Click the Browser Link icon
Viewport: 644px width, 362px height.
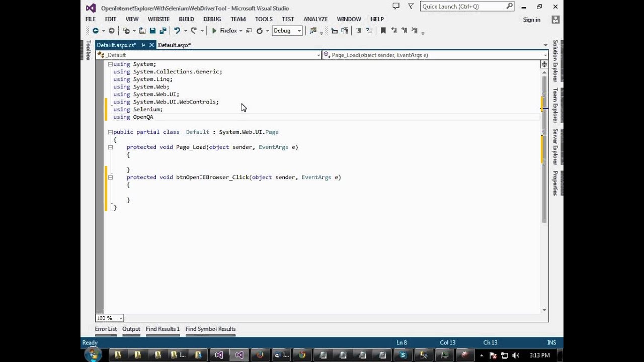point(249,31)
